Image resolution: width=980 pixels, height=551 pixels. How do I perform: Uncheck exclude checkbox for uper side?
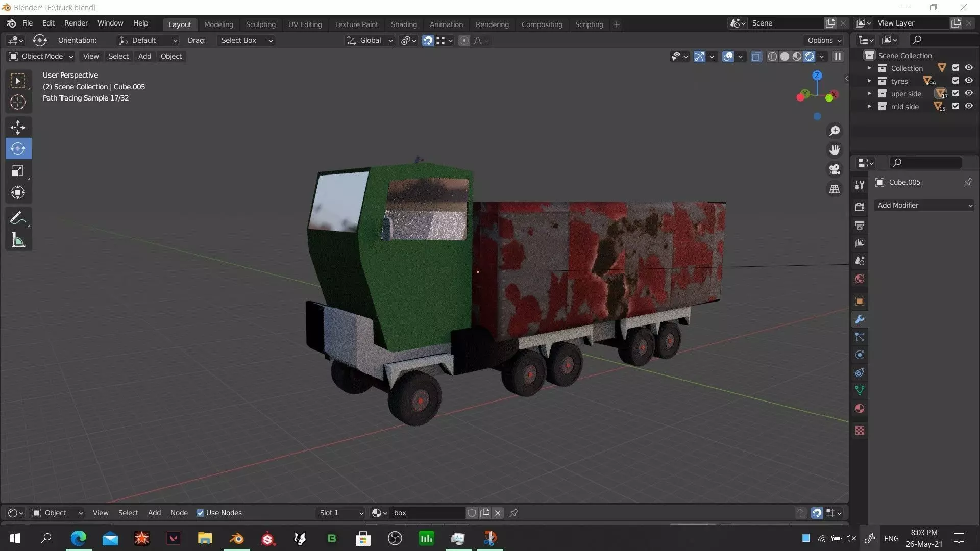955,93
